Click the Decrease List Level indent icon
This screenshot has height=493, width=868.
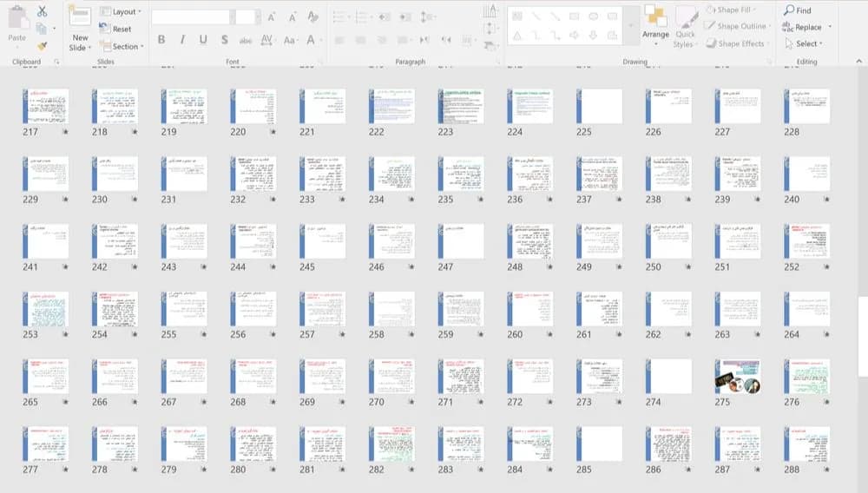(x=385, y=17)
